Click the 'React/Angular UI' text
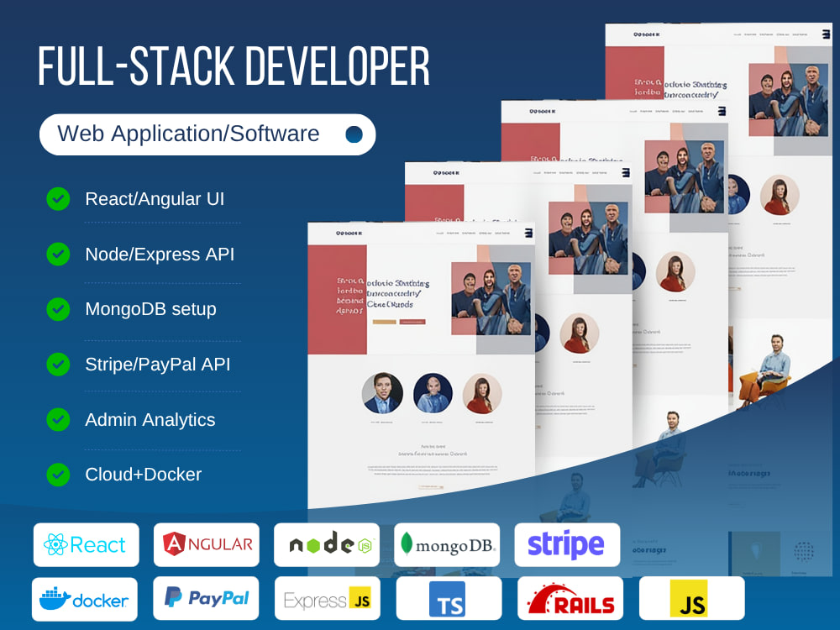840x630 pixels. 155,199
